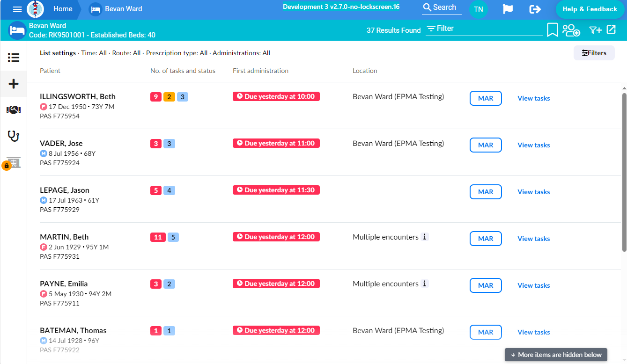Image resolution: width=627 pixels, height=364 pixels.
Task: Click No. of tasks and status header
Action: 183,71
